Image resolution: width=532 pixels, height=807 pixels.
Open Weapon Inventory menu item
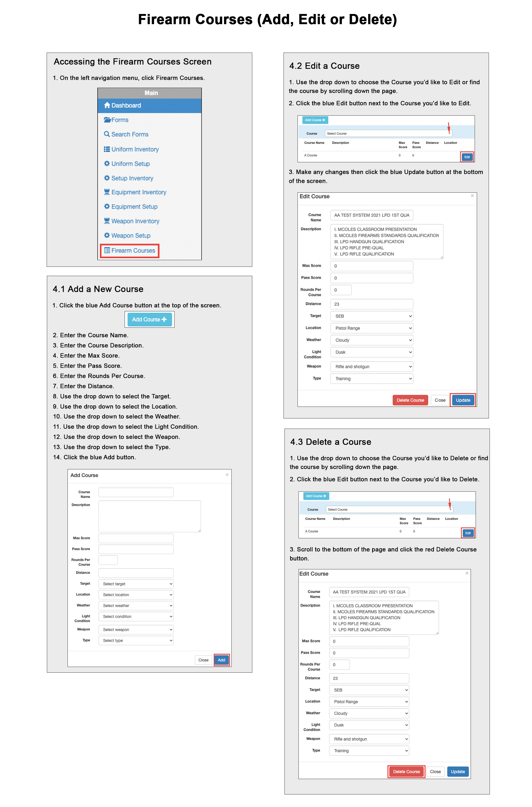135,221
